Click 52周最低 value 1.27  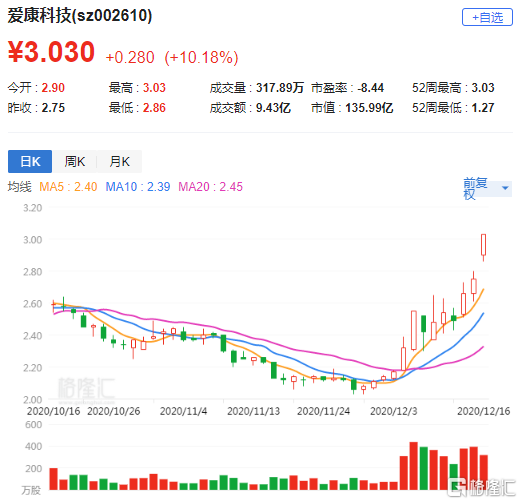[x=483, y=108]
